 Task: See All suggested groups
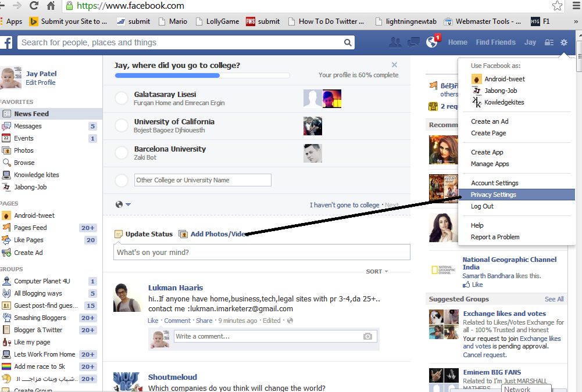coord(554,299)
